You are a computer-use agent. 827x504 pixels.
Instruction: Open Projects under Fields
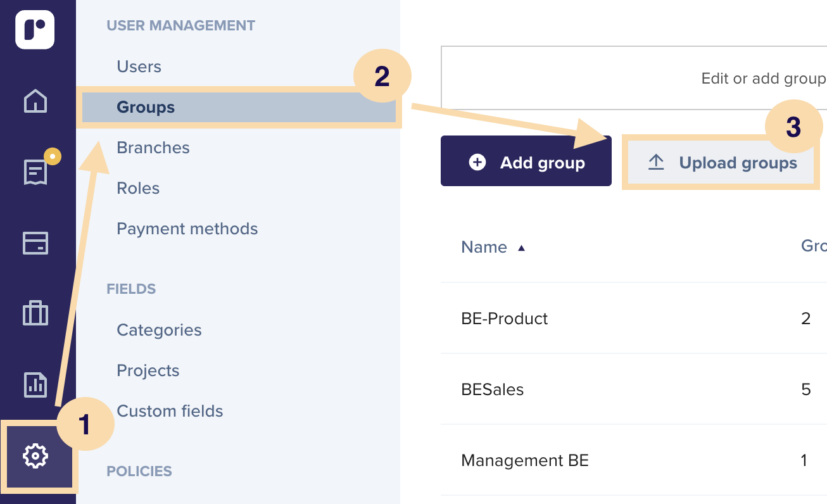tap(148, 370)
